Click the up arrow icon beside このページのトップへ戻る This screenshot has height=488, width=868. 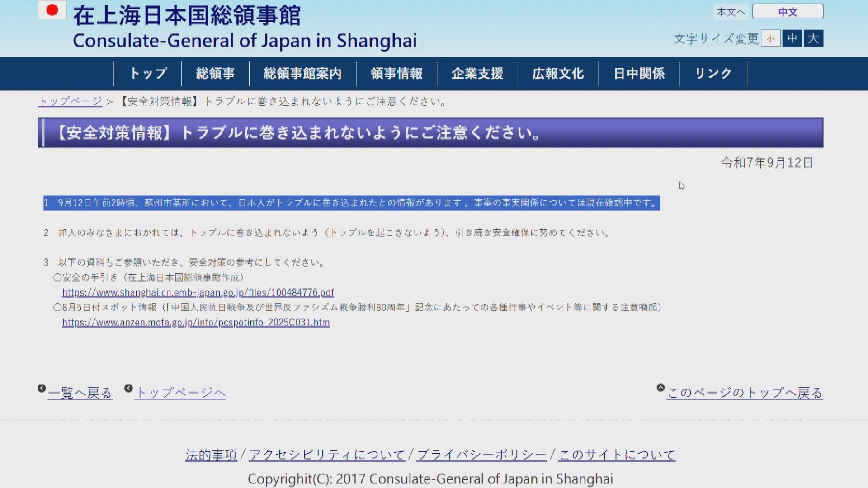660,386
